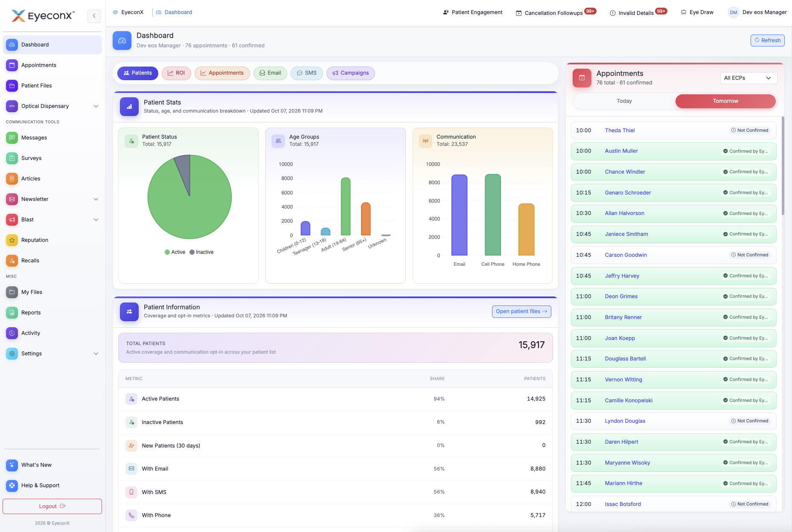Open What's New sparkle icon
792x532 pixels.
click(x=12, y=465)
